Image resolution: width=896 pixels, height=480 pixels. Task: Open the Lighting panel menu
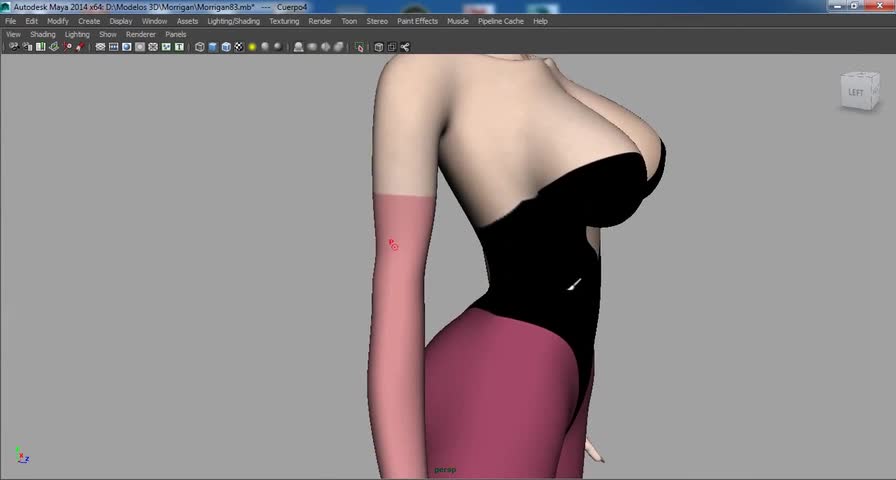[77, 34]
